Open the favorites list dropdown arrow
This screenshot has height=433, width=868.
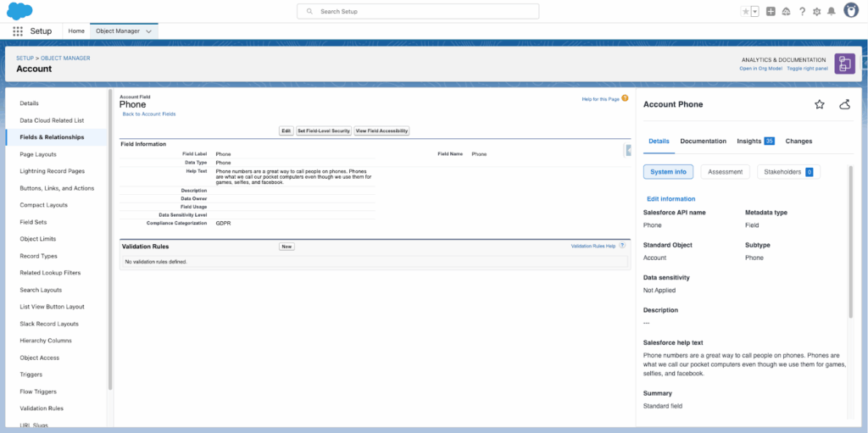tap(754, 12)
